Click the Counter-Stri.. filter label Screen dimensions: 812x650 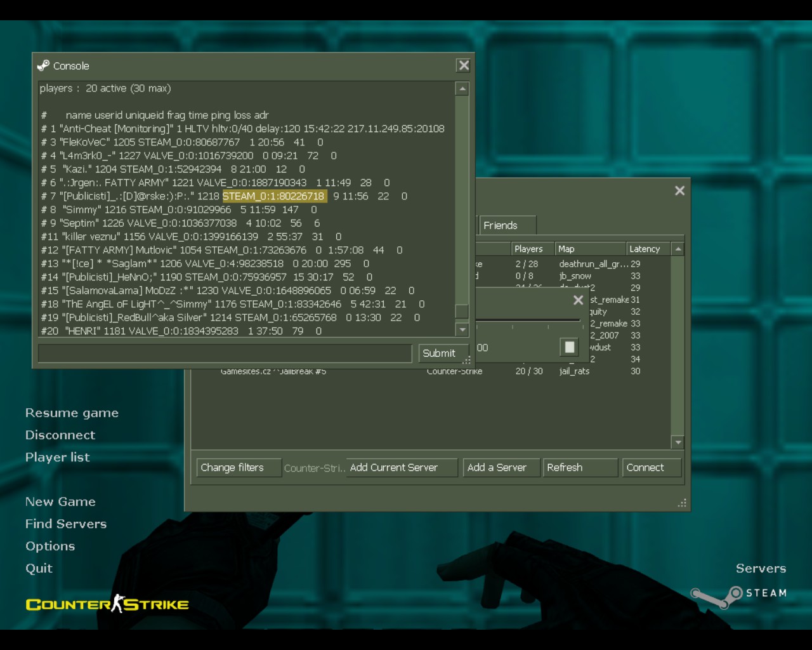314,468
